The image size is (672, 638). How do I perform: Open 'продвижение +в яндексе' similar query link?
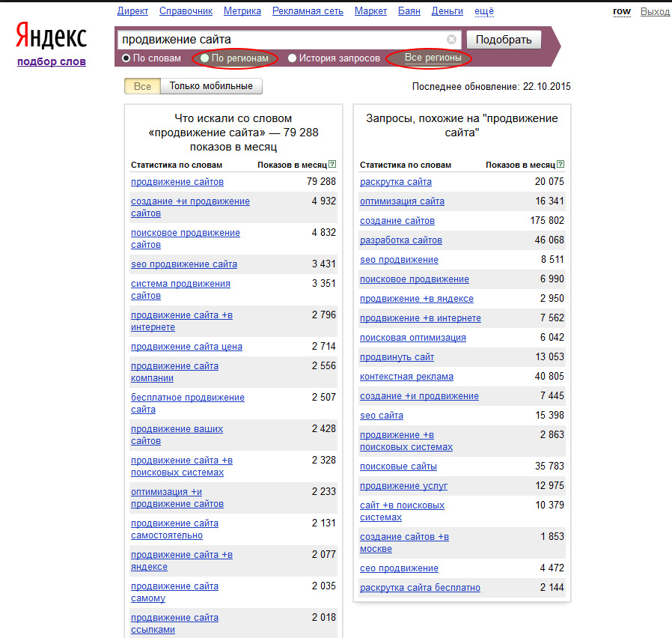tap(417, 299)
